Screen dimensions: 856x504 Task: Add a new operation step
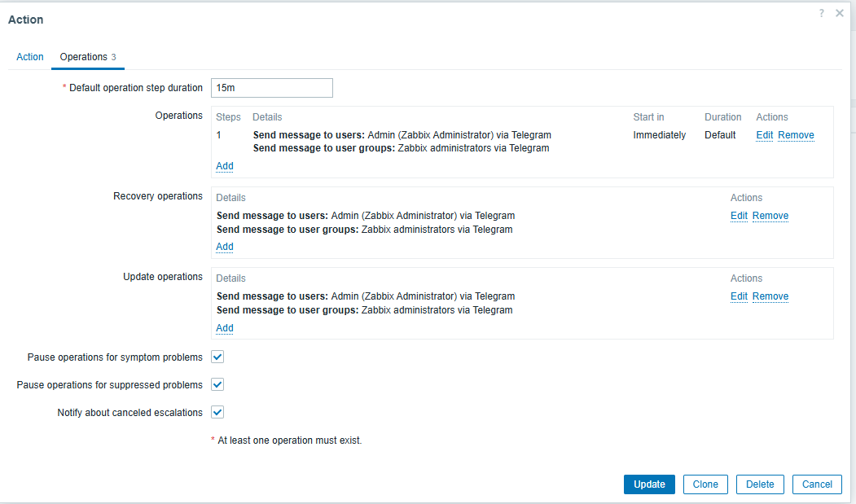tap(225, 166)
